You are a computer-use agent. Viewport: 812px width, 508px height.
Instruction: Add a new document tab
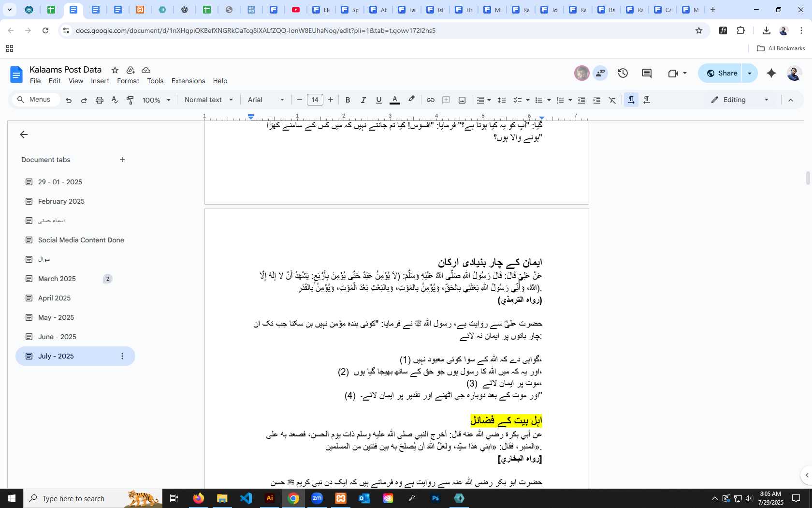(122, 160)
